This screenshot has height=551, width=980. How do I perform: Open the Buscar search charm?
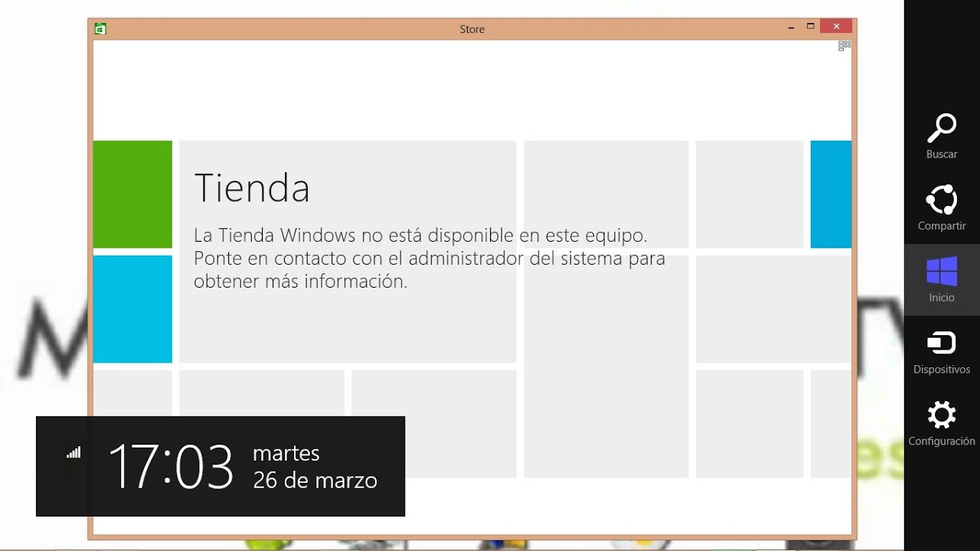[x=942, y=137]
